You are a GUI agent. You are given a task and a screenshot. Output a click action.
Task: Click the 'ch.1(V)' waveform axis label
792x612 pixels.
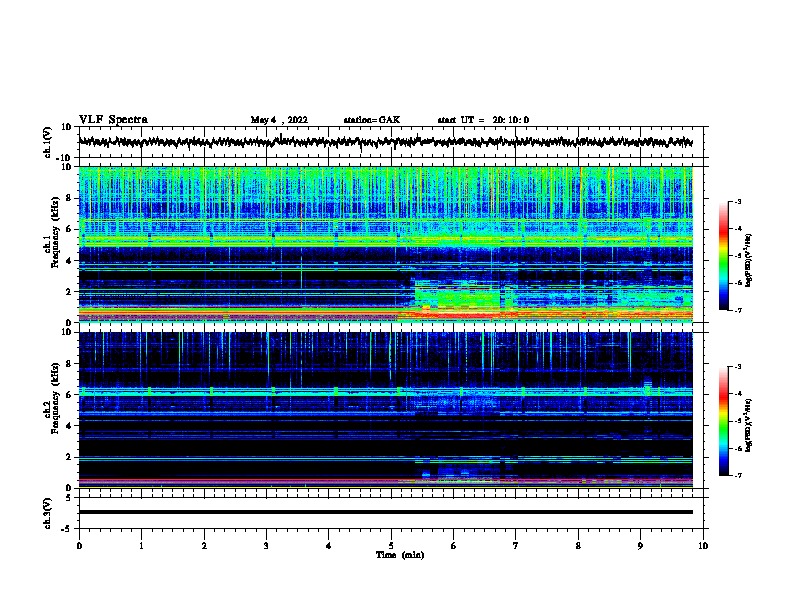coord(48,142)
